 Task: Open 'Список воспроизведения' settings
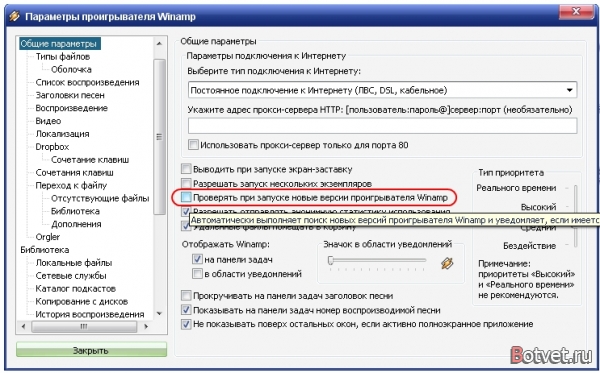pyautogui.click(x=87, y=82)
